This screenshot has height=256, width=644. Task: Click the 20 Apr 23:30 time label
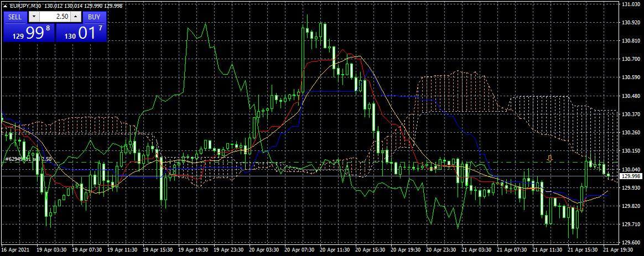441,250
